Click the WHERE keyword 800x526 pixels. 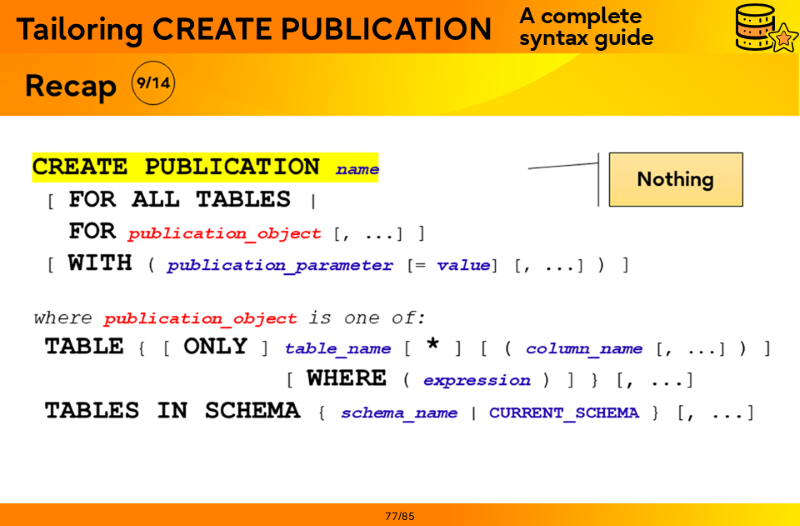coord(346,379)
